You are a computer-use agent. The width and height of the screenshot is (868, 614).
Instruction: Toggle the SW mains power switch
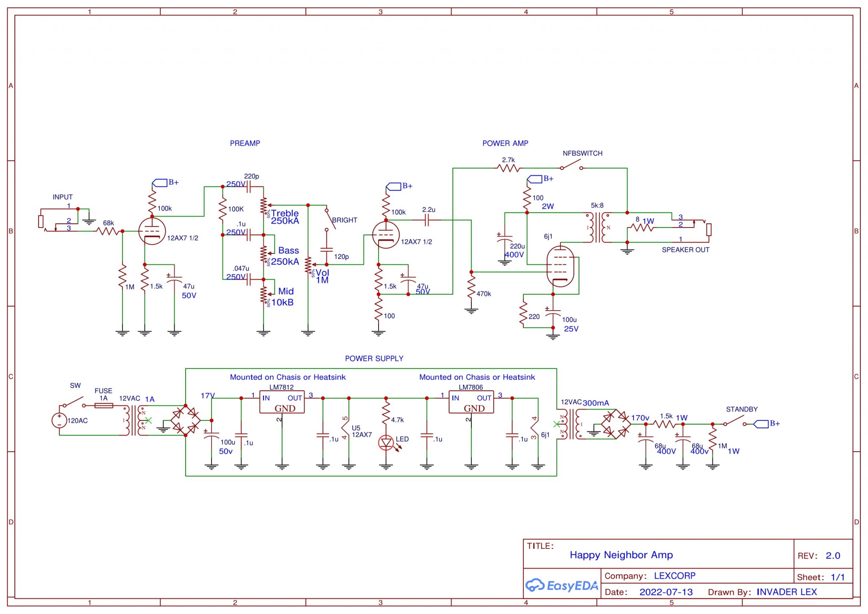pos(74,402)
